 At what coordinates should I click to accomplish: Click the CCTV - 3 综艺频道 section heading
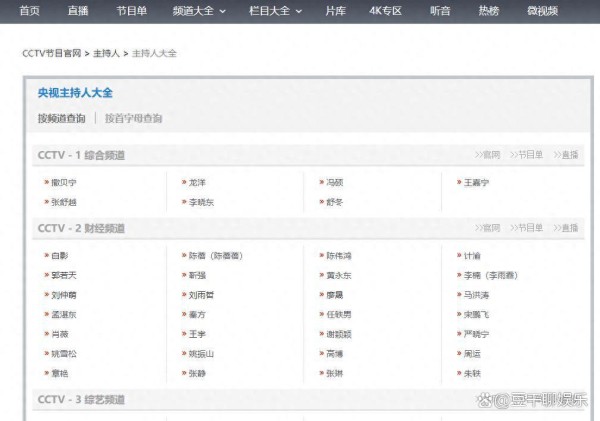[x=81, y=400]
